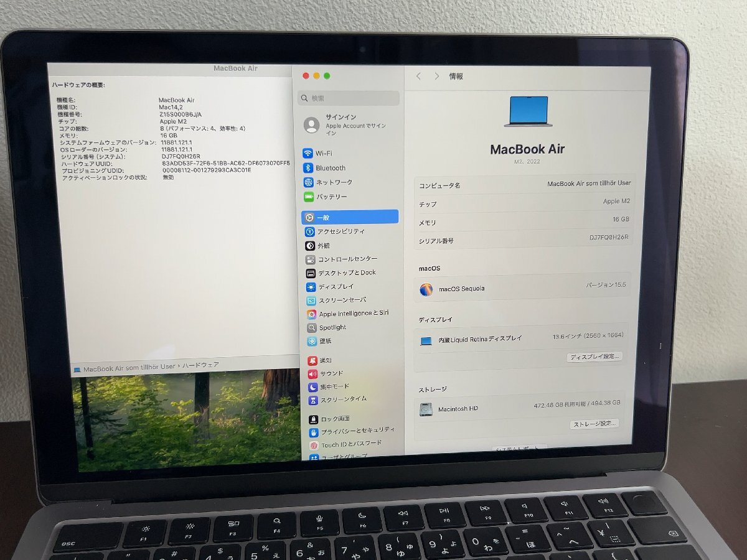
Task: Click the Macintosh HD disk icon
Action: tap(427, 409)
